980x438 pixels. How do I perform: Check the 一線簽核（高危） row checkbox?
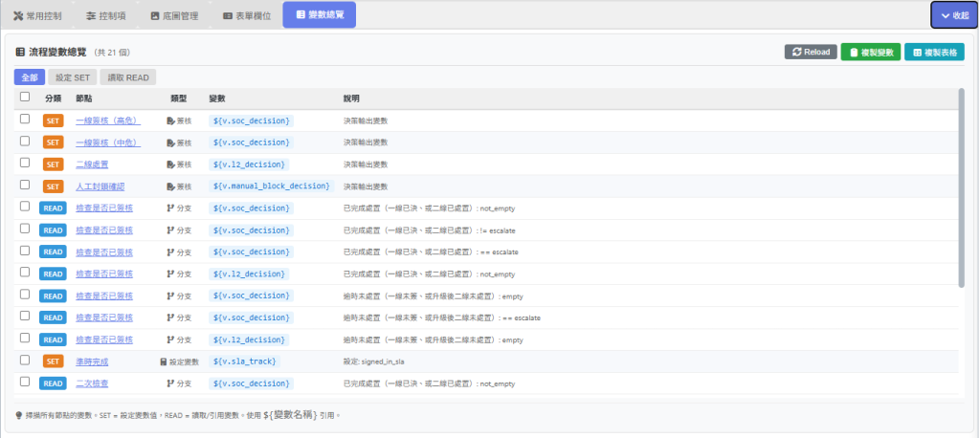(x=25, y=119)
